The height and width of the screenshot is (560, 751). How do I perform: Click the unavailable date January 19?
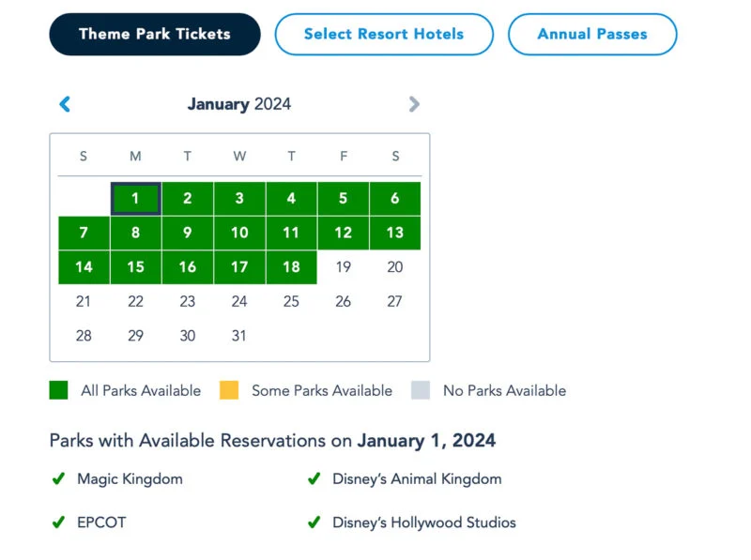(x=343, y=266)
